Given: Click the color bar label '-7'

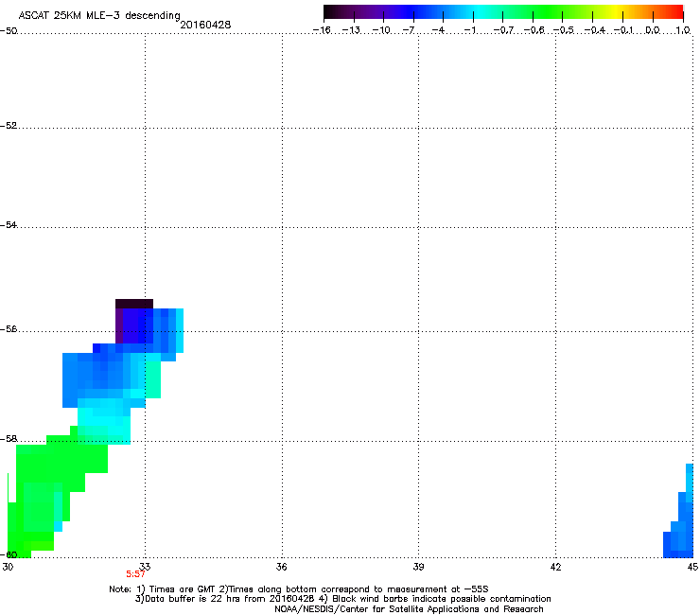Looking at the screenshot, I should (409, 30).
